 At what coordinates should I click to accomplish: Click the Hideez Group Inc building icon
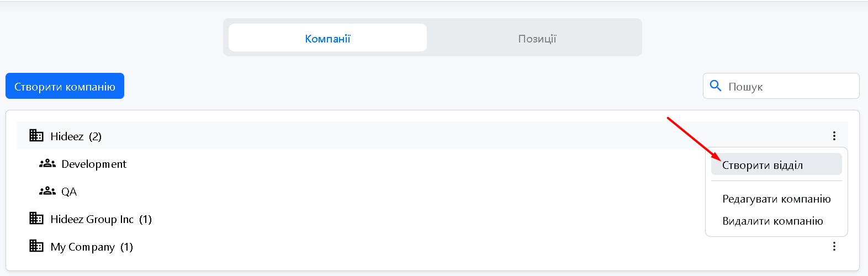pos(36,219)
